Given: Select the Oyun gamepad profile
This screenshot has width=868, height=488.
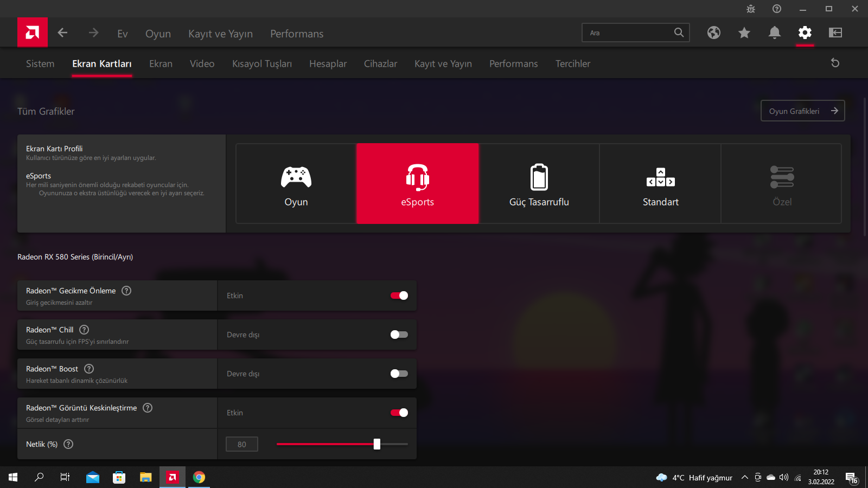Looking at the screenshot, I should pos(296,183).
